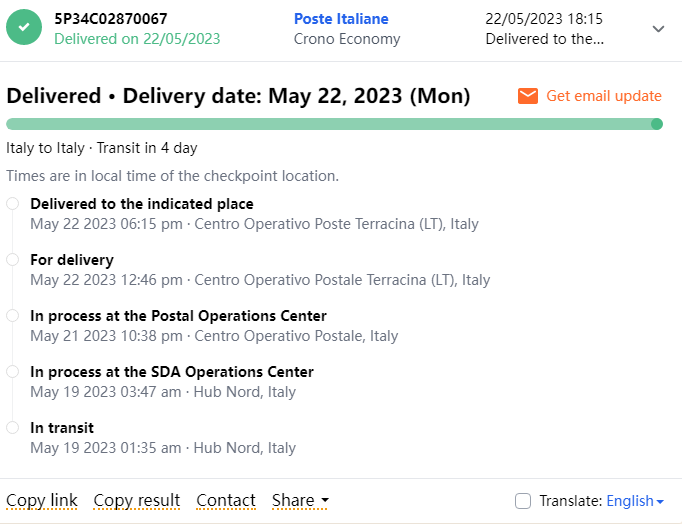Click the 'Delivered on 22/05/2023' status text
Viewport: 682px width, 524px height.
[x=137, y=39]
